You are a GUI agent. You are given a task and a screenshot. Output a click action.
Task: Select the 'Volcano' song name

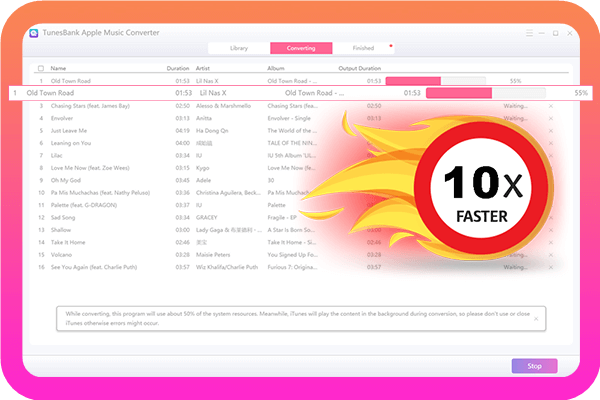[x=61, y=255]
